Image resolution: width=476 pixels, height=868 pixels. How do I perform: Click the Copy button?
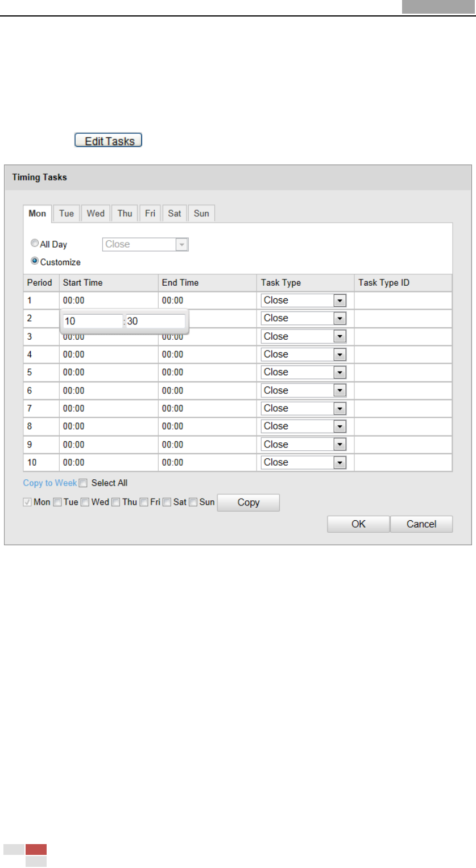click(x=249, y=503)
